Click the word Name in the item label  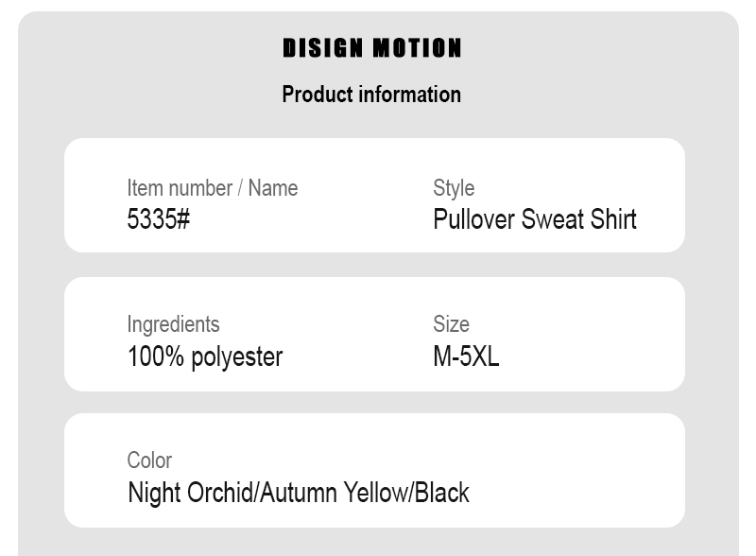(273, 188)
